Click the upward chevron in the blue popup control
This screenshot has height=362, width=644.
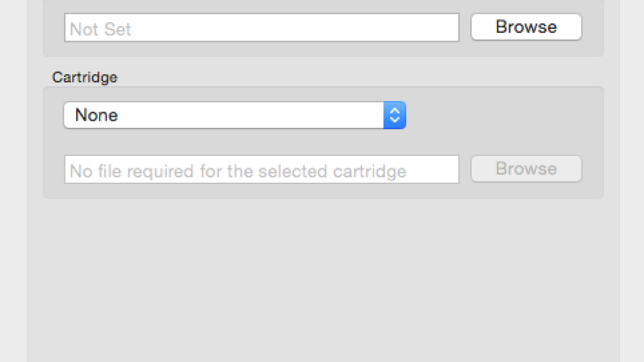point(395,111)
